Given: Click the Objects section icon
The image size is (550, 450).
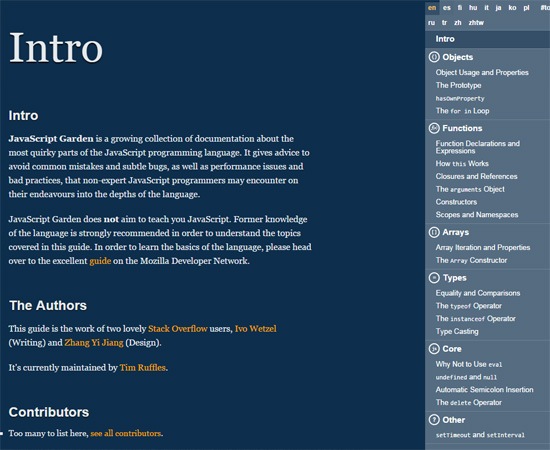Looking at the screenshot, I should [x=434, y=57].
